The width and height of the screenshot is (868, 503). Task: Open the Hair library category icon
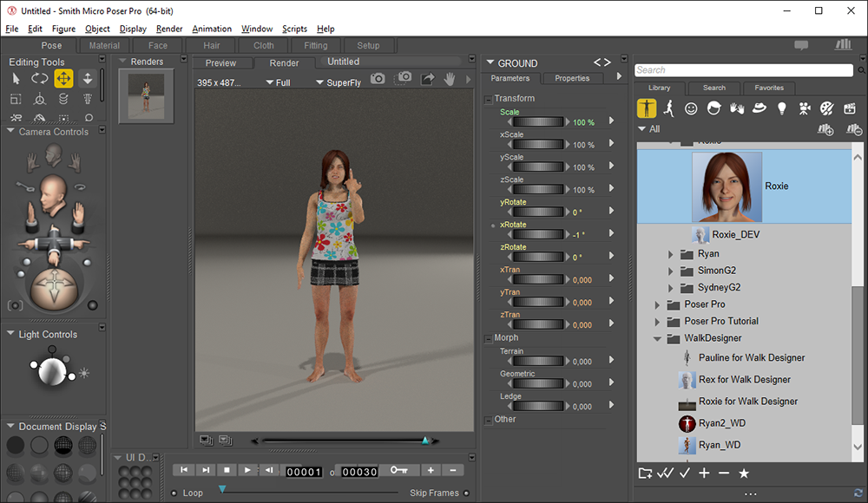[714, 108]
